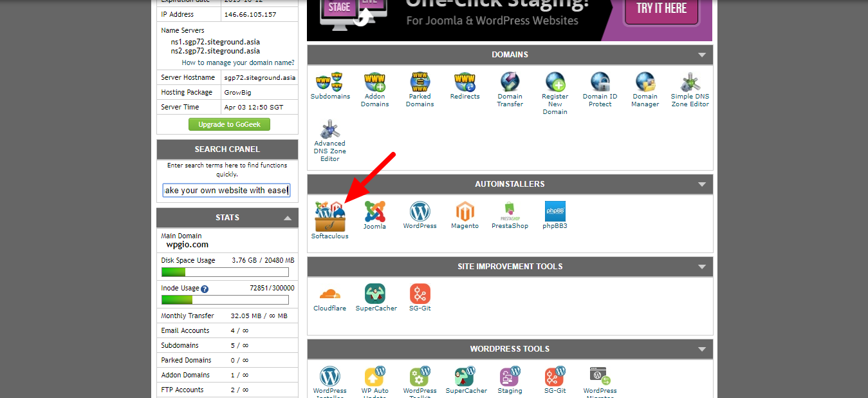Open the Cloudflare tool
Screen dimensions: 868x398
tap(330, 294)
